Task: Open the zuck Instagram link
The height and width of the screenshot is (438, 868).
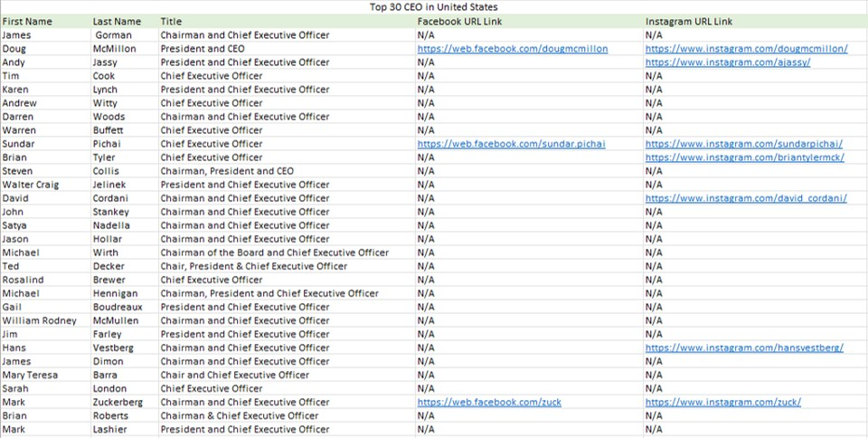Action: (x=722, y=402)
